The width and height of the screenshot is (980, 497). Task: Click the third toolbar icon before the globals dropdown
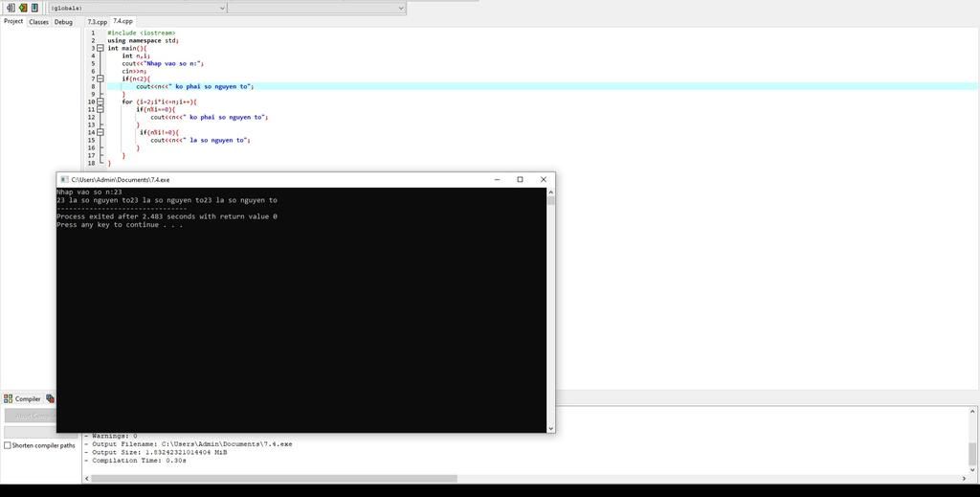pyautogui.click(x=34, y=8)
